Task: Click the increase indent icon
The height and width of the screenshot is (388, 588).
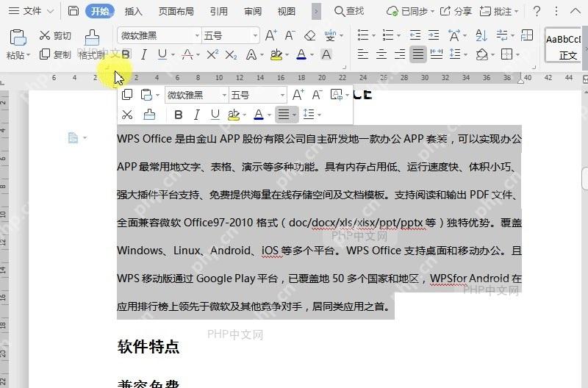Action: (x=434, y=35)
